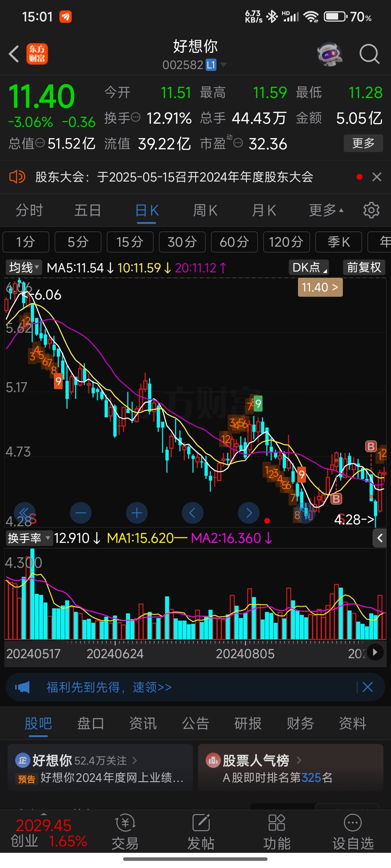This screenshot has width=391, height=868.
Task: Open 研报 tab
Action: click(x=248, y=723)
